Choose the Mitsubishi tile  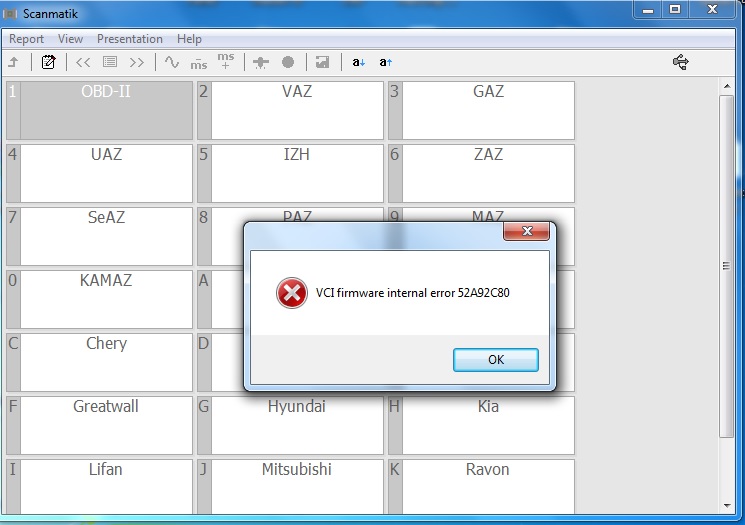[x=296, y=486]
